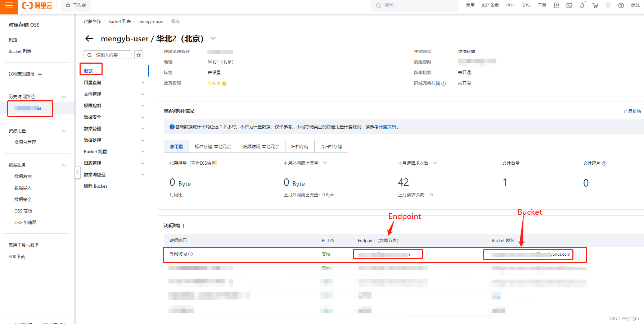Open OSS 高防 in sidebar

click(x=23, y=211)
